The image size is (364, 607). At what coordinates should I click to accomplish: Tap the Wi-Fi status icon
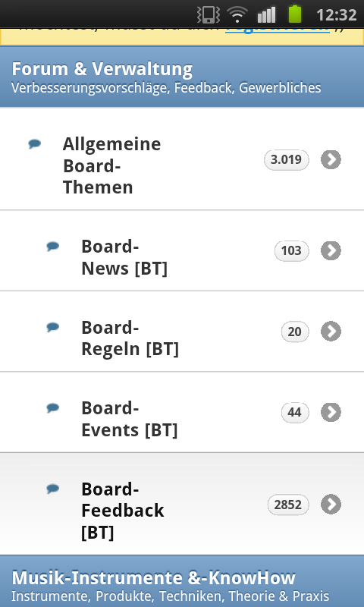coord(237,14)
